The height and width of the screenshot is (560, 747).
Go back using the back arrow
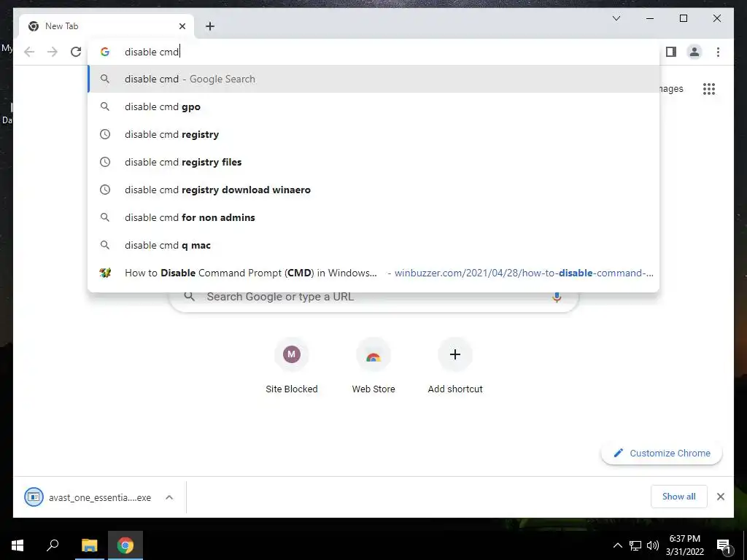coord(29,52)
